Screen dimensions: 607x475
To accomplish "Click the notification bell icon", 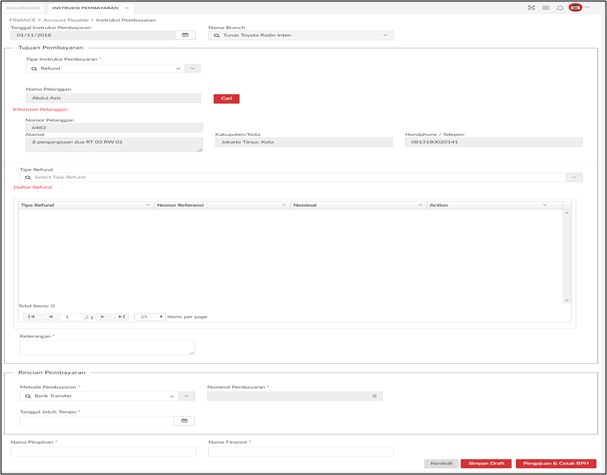I will pos(560,8).
